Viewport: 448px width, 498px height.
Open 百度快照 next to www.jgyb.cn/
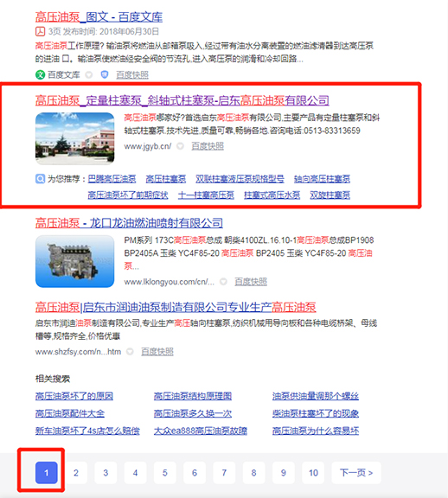tap(208, 146)
